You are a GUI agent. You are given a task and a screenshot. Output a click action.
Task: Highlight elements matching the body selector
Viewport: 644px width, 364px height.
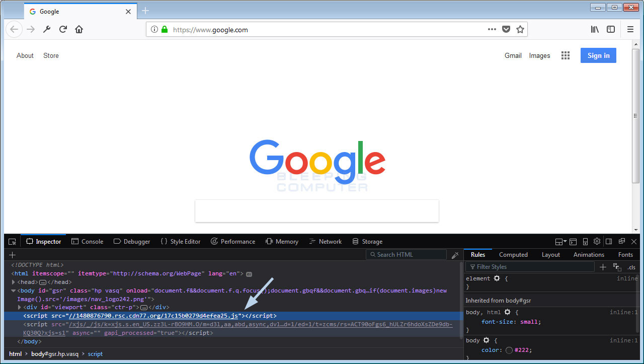(x=486, y=340)
